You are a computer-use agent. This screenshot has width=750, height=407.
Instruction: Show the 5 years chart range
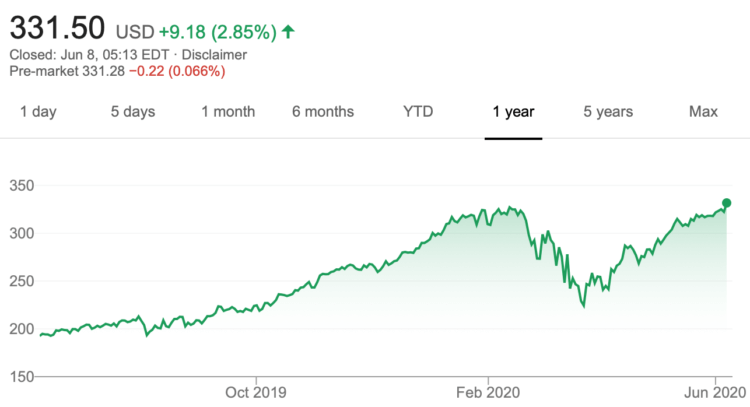click(x=608, y=111)
